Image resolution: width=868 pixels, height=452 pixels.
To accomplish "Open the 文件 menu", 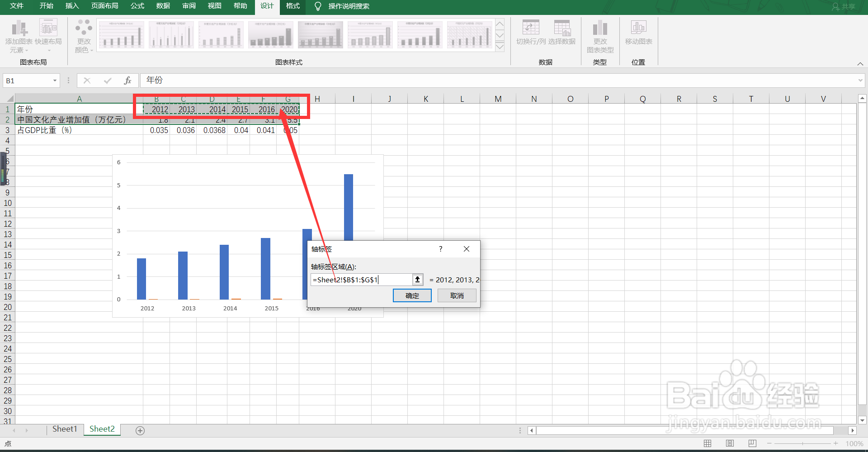I will 17,6.
